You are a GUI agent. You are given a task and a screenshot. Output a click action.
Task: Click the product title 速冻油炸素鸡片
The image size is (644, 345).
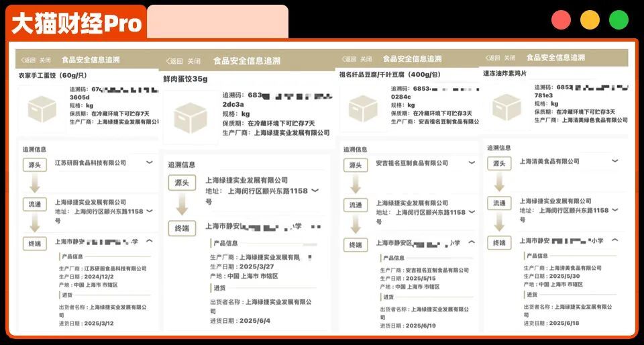504,73
